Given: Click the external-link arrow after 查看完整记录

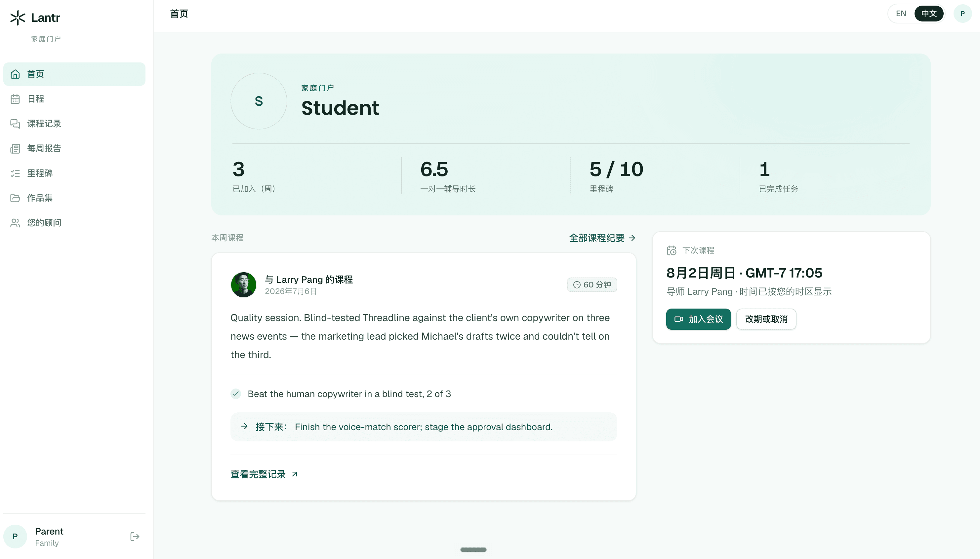Looking at the screenshot, I should click(x=295, y=474).
